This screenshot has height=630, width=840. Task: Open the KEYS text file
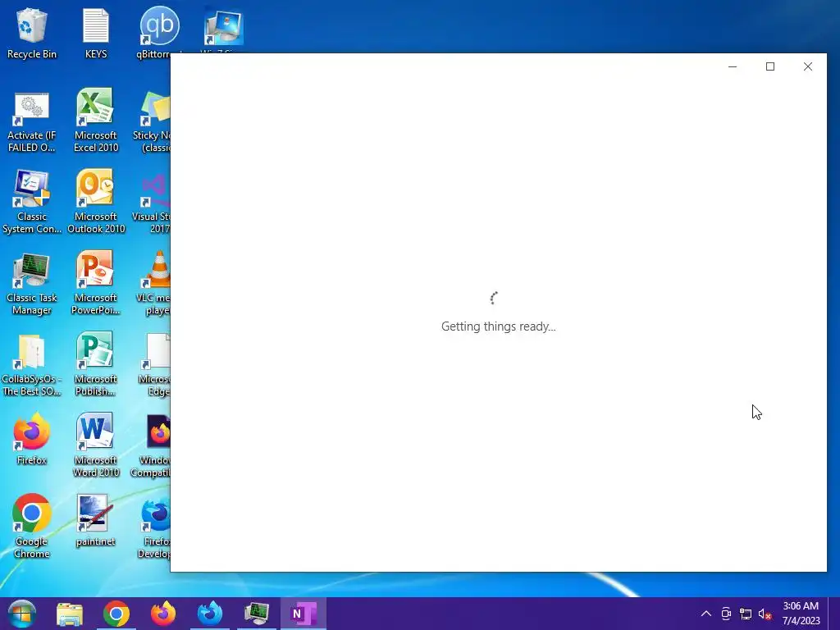[96, 33]
